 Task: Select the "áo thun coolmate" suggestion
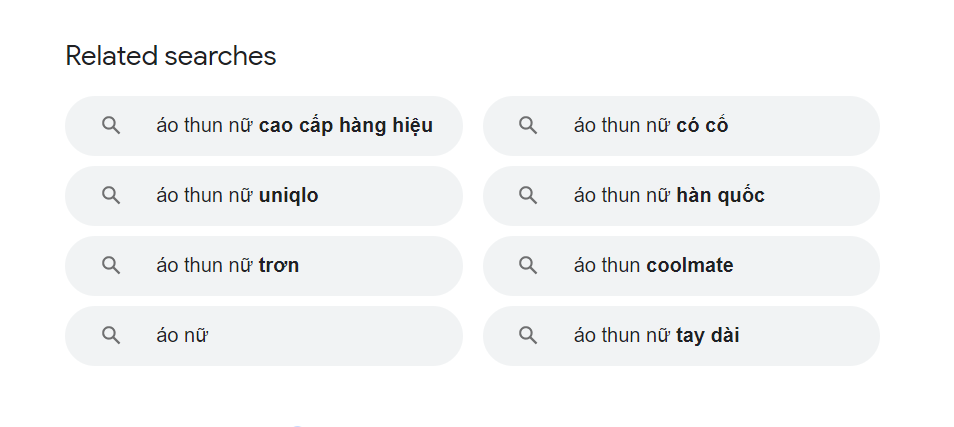click(x=653, y=266)
